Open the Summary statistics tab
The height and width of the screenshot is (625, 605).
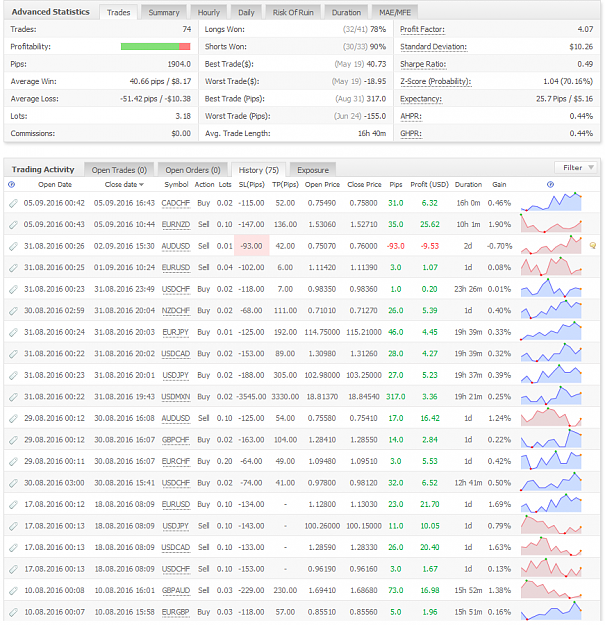164,12
